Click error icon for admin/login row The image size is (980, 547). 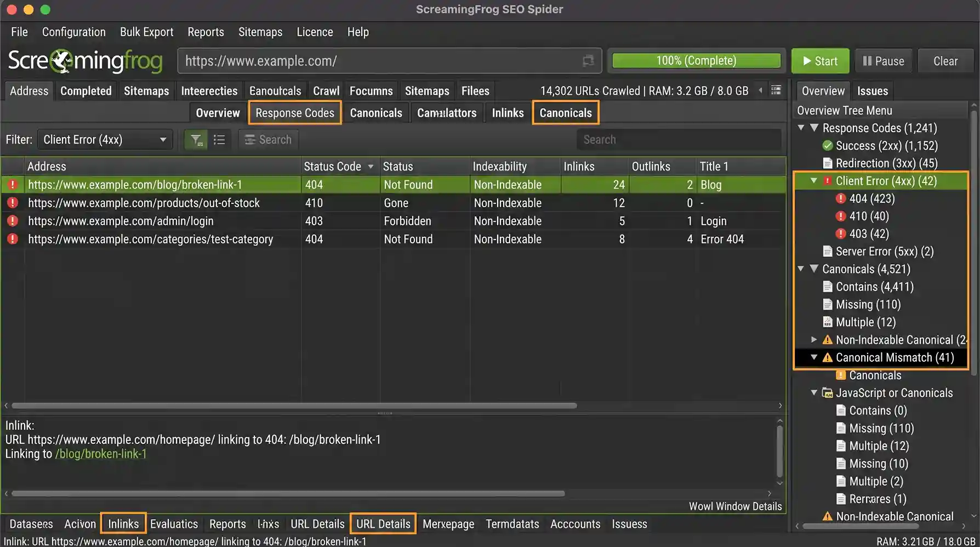(x=13, y=221)
